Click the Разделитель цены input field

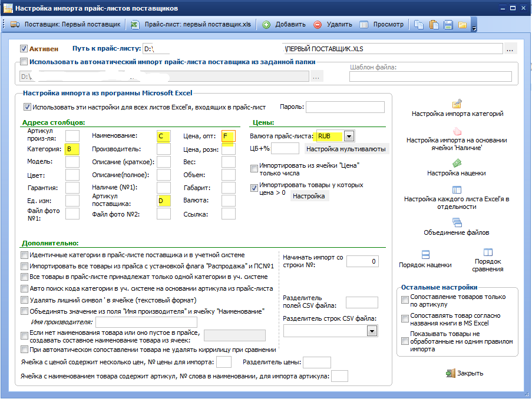317,363
